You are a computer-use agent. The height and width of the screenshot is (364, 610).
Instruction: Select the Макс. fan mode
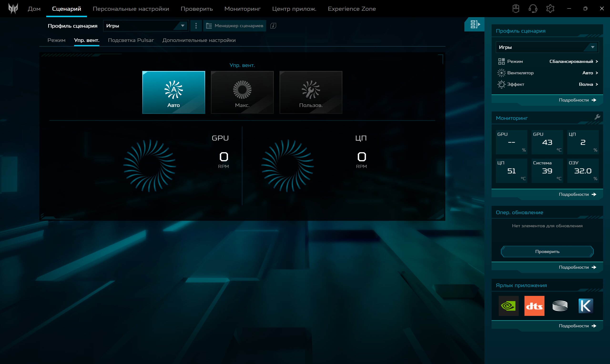click(242, 92)
